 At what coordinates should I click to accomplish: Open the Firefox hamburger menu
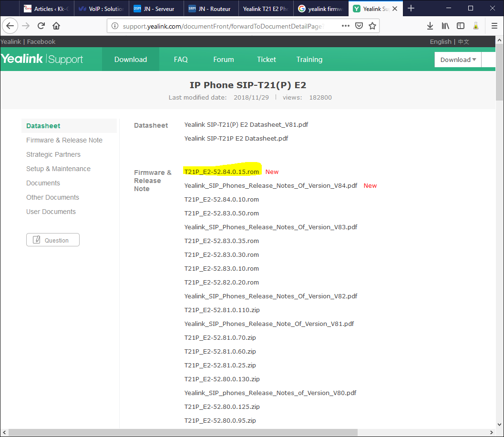click(494, 26)
